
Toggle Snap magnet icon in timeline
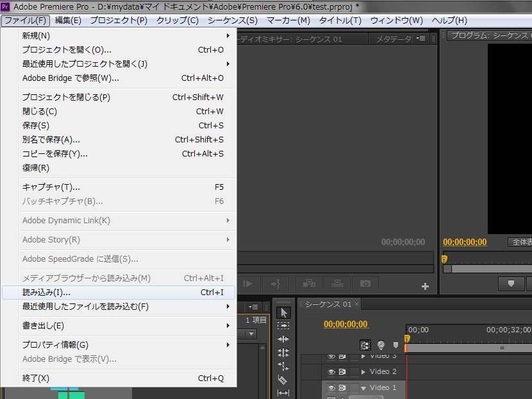[x=365, y=345]
